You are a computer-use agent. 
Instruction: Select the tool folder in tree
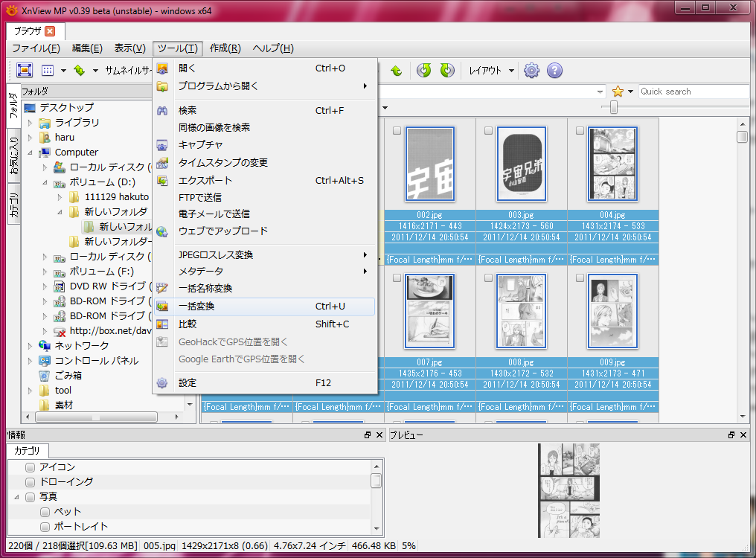pos(63,390)
